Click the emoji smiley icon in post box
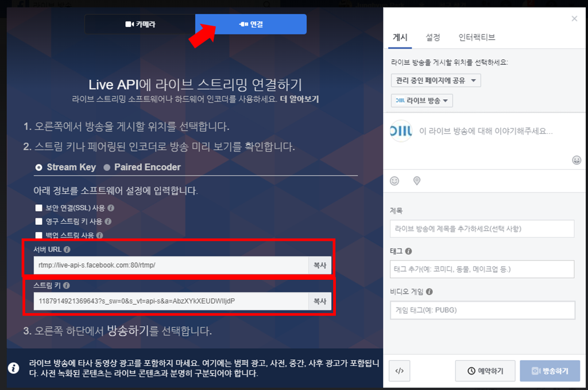 [x=577, y=160]
